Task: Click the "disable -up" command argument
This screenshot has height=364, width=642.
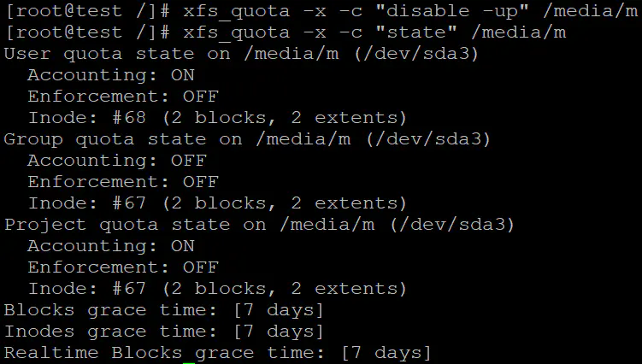Action: click(452, 11)
